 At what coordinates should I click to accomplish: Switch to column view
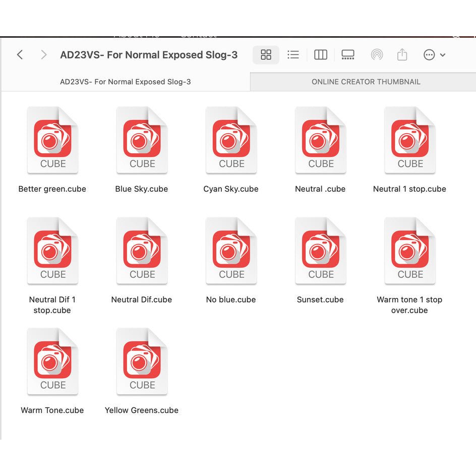(x=320, y=54)
